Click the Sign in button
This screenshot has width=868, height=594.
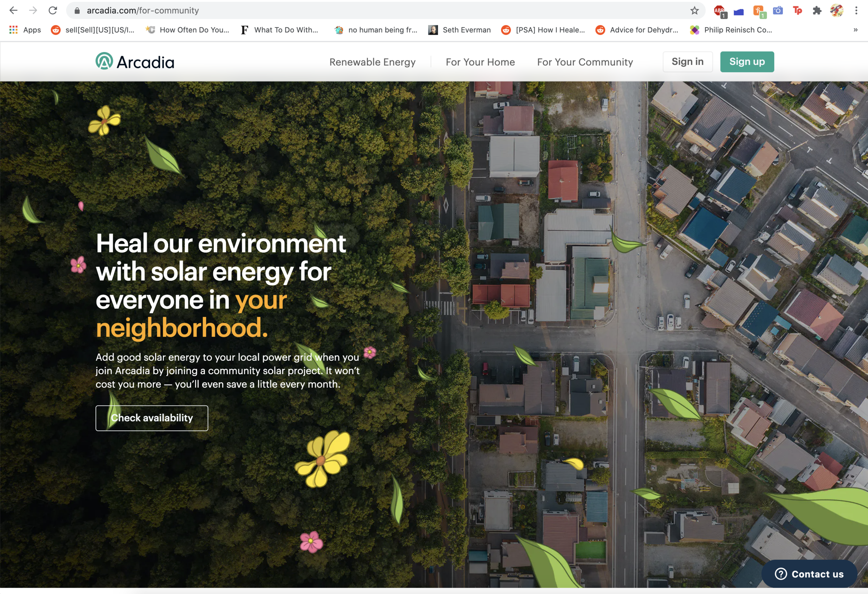coord(687,61)
